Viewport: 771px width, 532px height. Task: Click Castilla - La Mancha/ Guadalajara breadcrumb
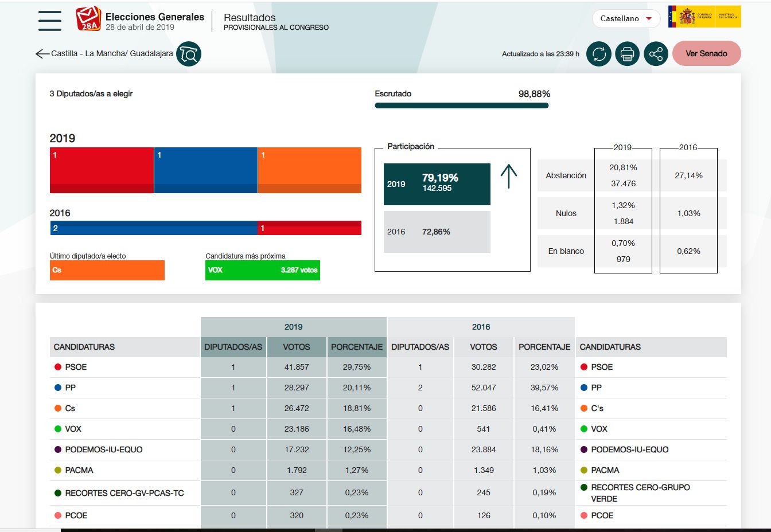[x=112, y=53]
